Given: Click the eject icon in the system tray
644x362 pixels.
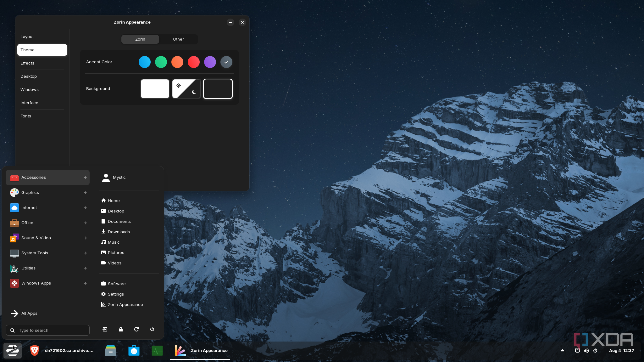Looking at the screenshot, I should 563,350.
